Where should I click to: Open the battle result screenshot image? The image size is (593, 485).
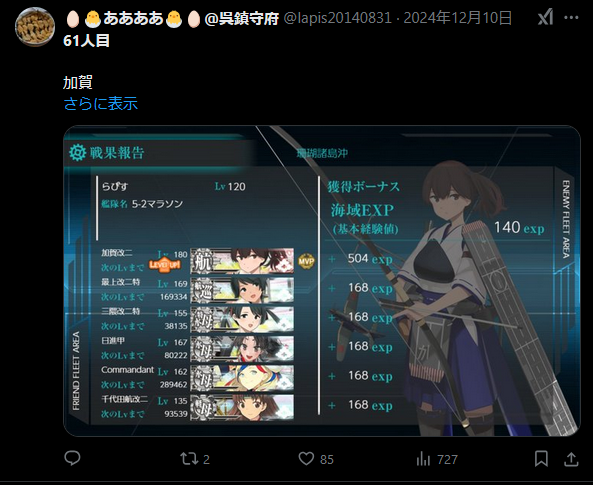click(322, 281)
